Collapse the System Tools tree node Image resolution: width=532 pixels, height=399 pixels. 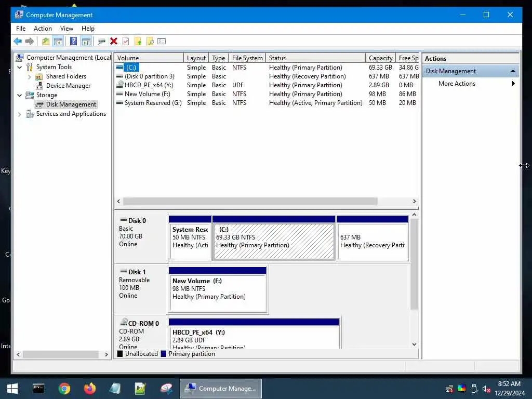20,67
